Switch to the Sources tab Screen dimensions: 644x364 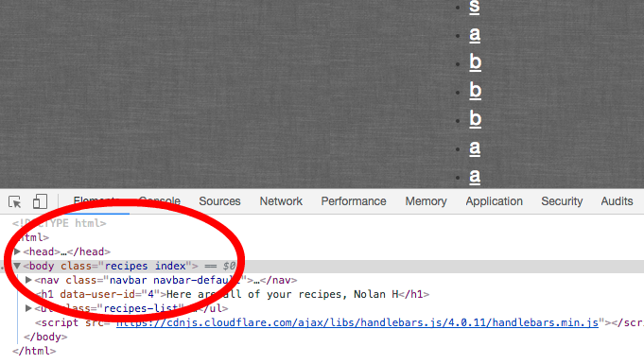pyautogui.click(x=219, y=201)
